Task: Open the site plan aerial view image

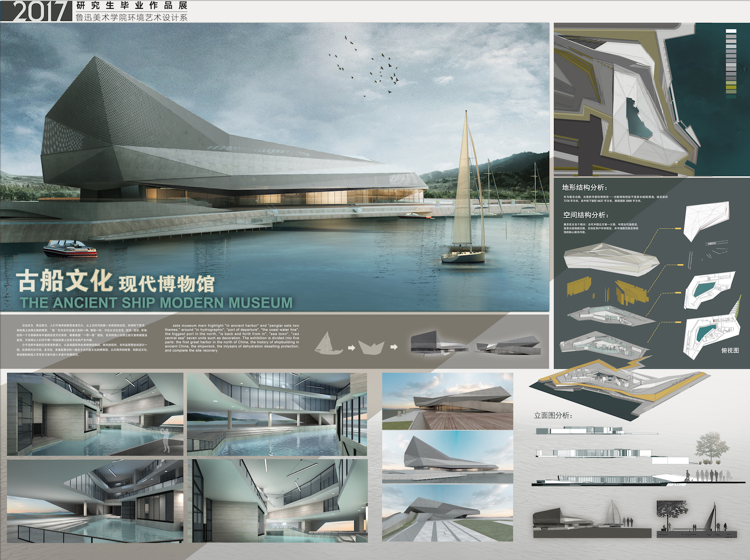Action: click(x=652, y=99)
